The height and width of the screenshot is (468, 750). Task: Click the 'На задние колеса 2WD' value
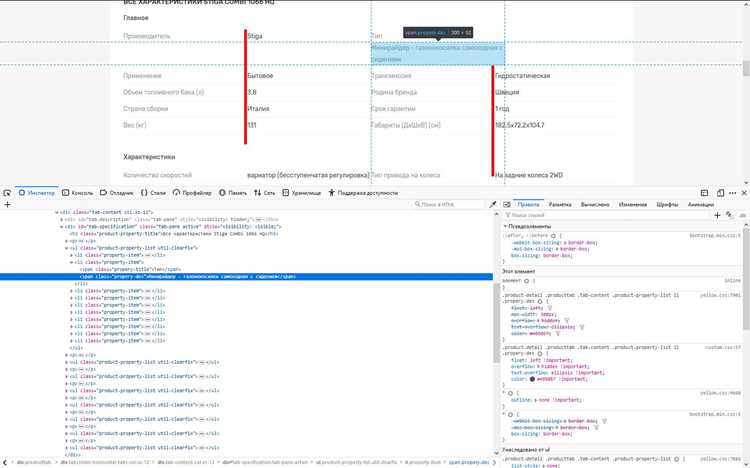click(529, 175)
